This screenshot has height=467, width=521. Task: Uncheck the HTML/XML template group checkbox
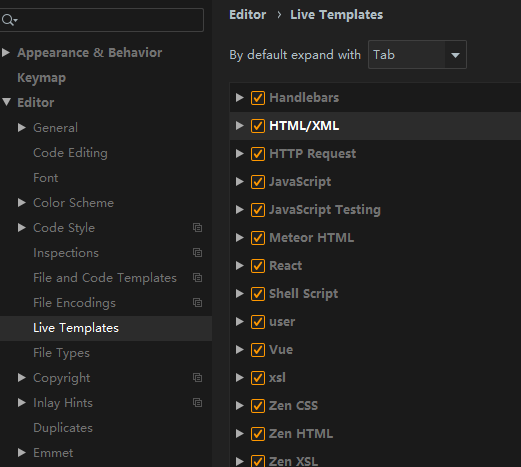coord(258,126)
